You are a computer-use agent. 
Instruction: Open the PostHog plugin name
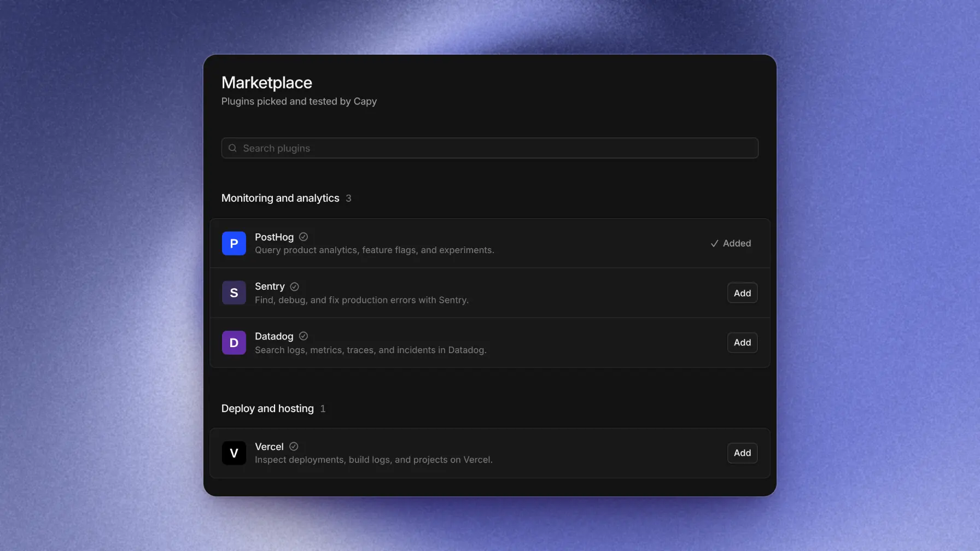[x=274, y=237]
